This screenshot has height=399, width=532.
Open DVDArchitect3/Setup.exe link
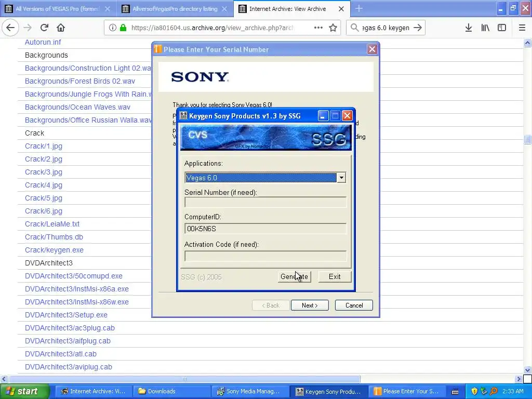tap(66, 315)
